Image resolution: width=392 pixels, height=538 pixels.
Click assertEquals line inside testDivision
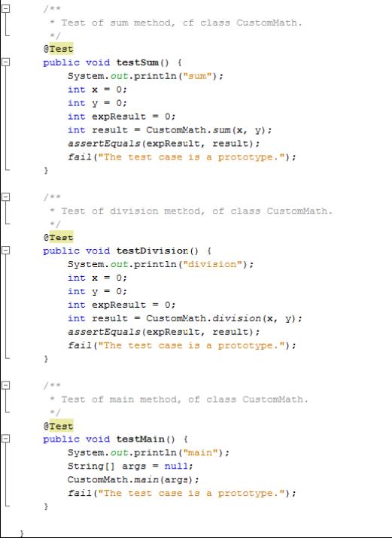(163, 332)
